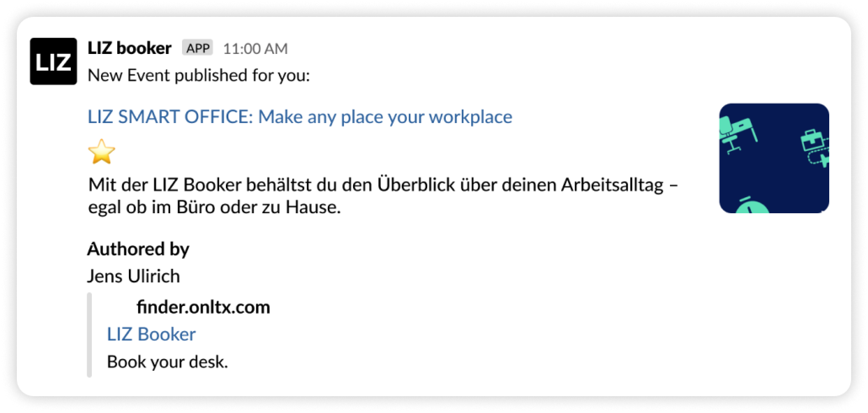Open the dark blue event thumbnail image

(x=774, y=177)
